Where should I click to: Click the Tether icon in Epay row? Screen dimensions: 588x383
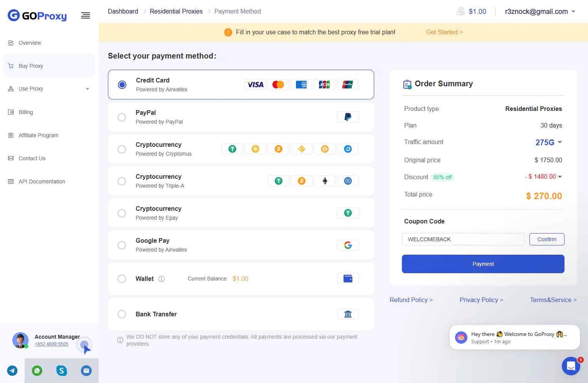(348, 213)
